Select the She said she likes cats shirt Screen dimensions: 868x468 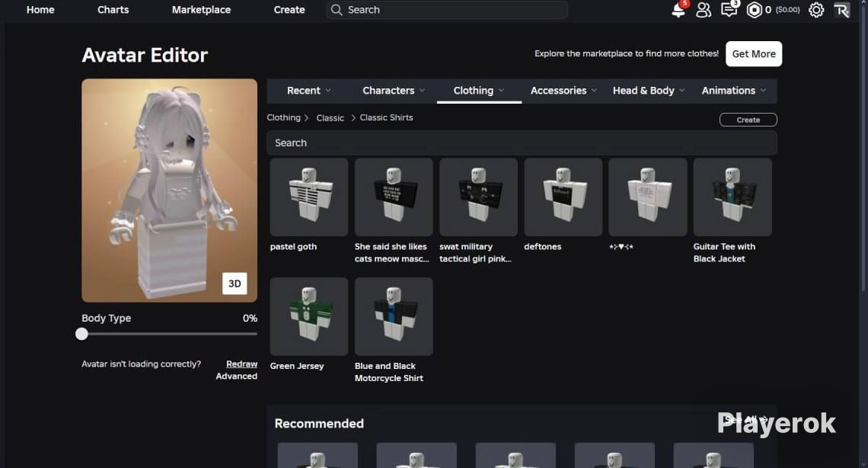(394, 197)
